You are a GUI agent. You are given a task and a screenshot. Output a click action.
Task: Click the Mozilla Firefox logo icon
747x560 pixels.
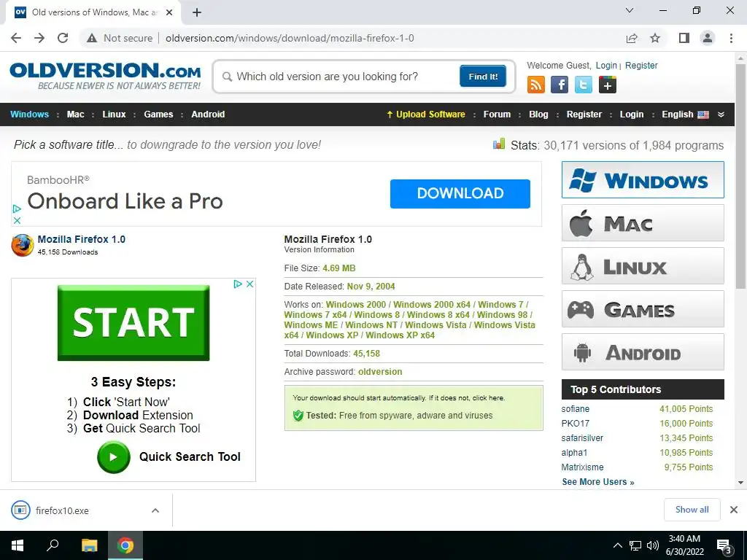23,245
